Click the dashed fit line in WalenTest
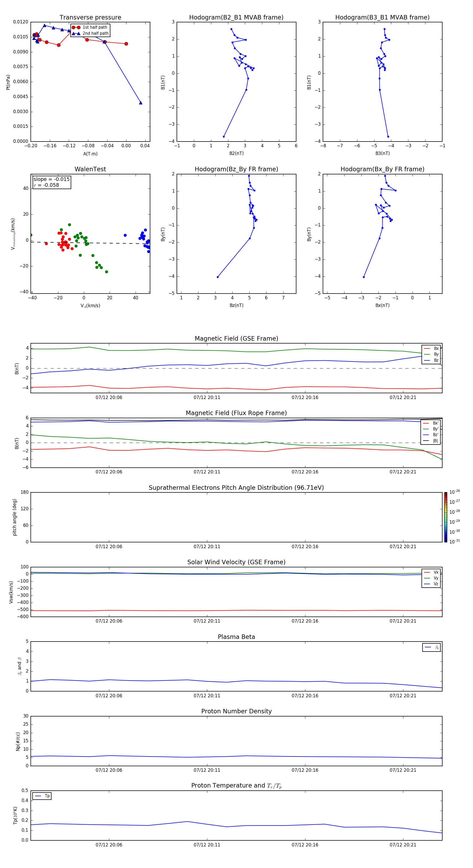 (x=90, y=243)
